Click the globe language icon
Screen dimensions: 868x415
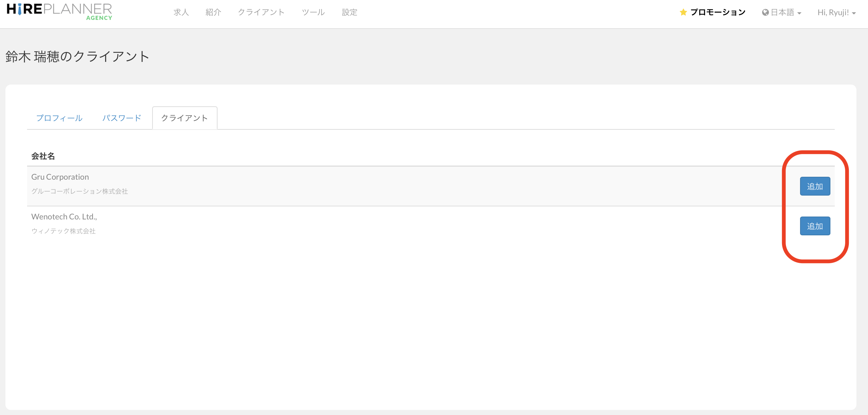click(x=765, y=12)
